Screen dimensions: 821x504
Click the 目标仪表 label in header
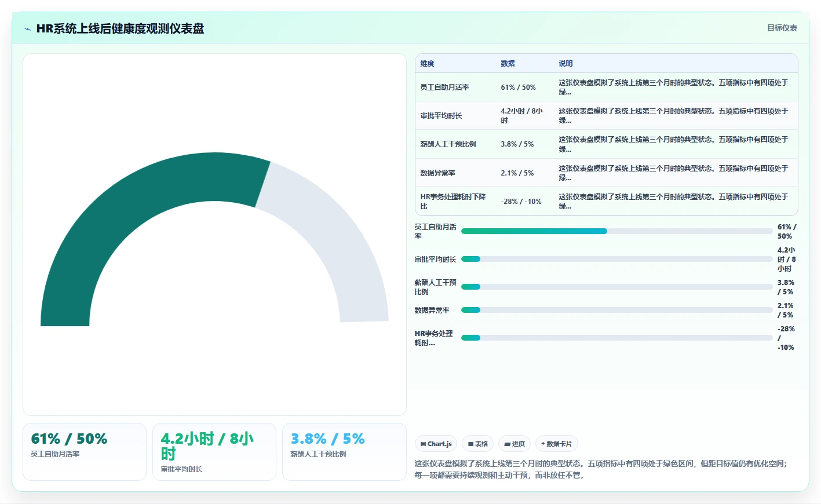782,28
